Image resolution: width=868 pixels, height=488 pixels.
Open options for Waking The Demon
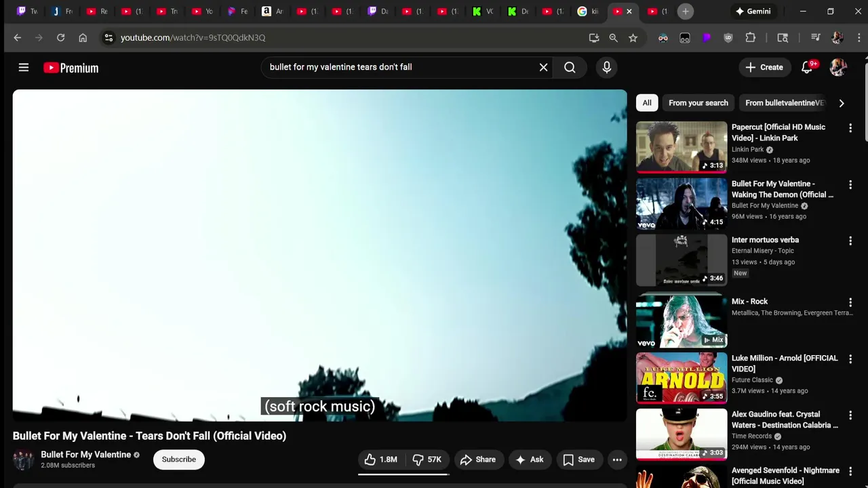click(850, 184)
